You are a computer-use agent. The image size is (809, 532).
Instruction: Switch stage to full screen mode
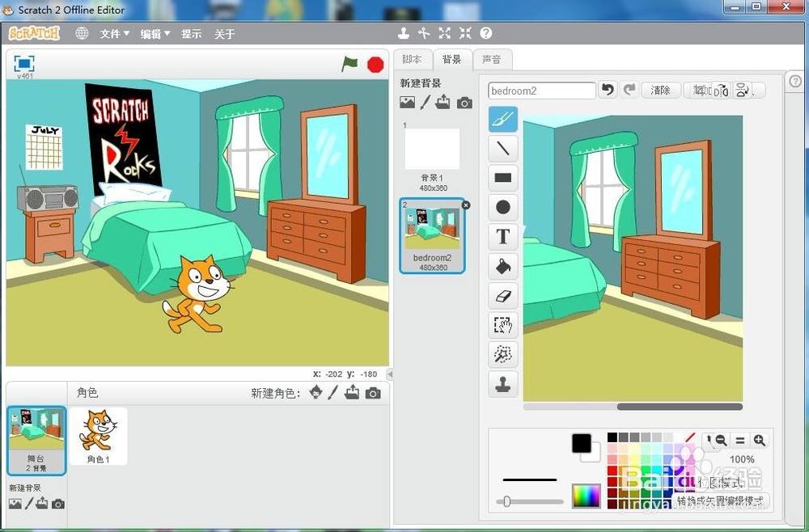[24, 63]
